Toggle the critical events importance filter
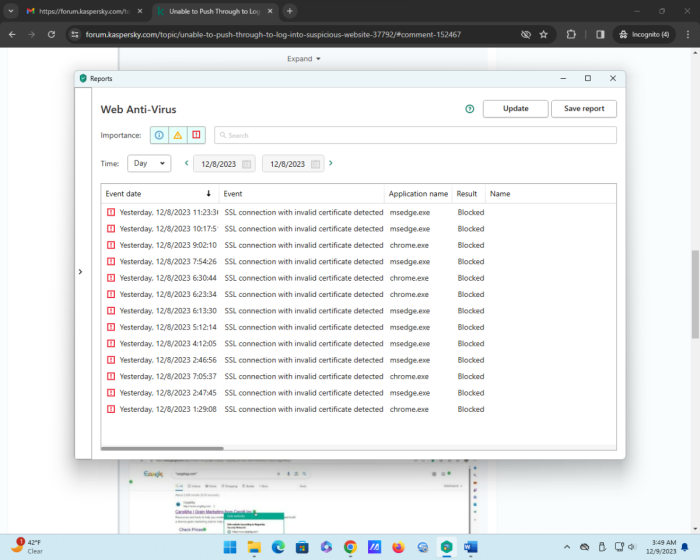 point(196,135)
